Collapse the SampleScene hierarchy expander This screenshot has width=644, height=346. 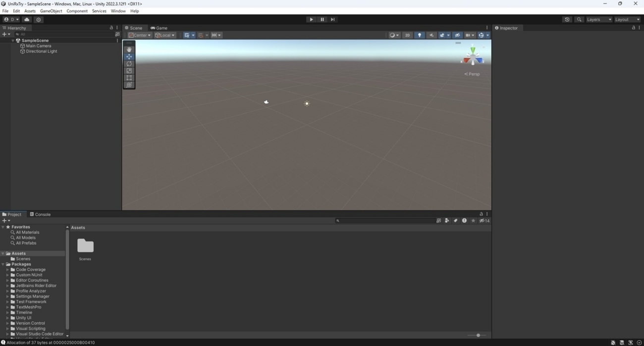[x=13, y=40]
